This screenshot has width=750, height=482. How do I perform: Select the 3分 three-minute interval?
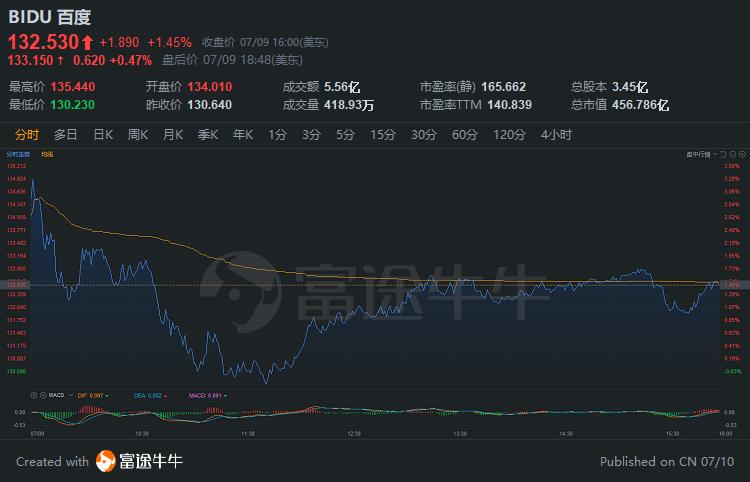[311, 135]
